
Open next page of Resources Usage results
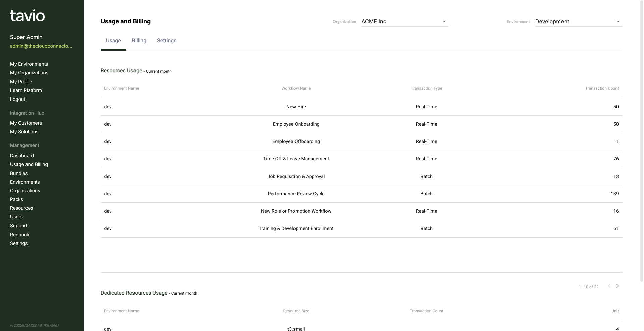coord(618,286)
